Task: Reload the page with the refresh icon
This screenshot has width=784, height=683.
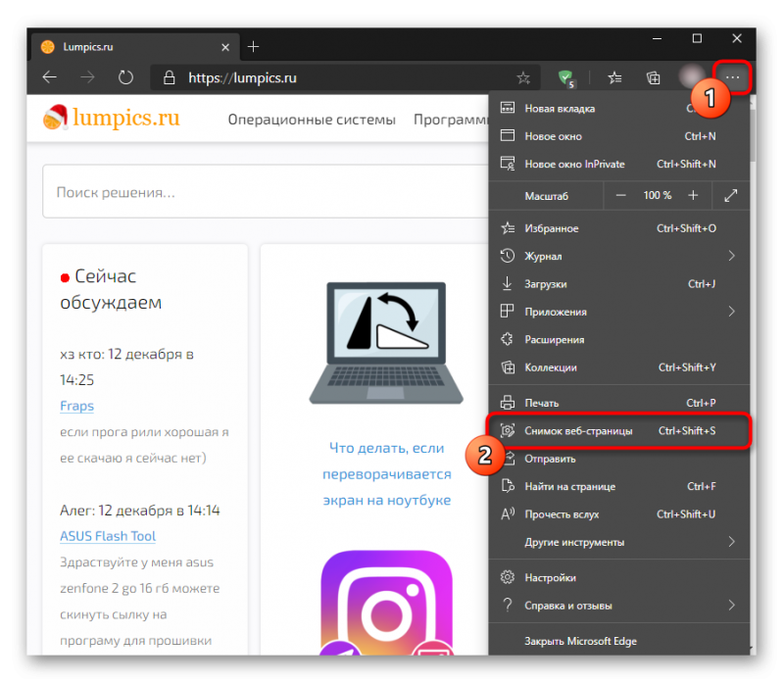Action: 125,77
